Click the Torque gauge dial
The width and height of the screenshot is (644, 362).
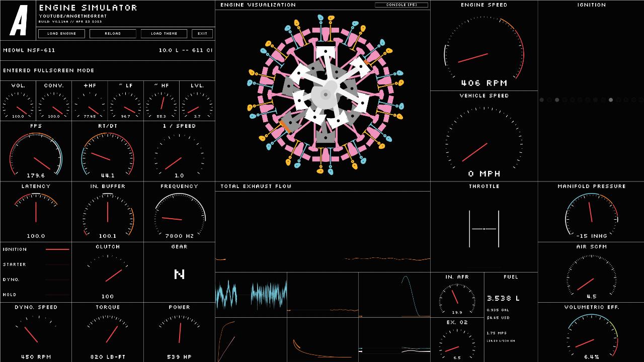[108, 333]
